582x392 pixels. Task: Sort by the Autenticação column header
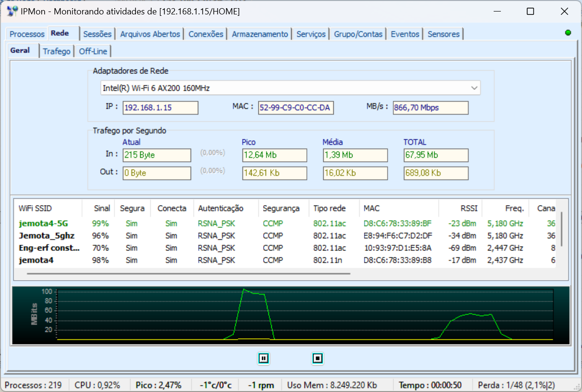(226, 208)
